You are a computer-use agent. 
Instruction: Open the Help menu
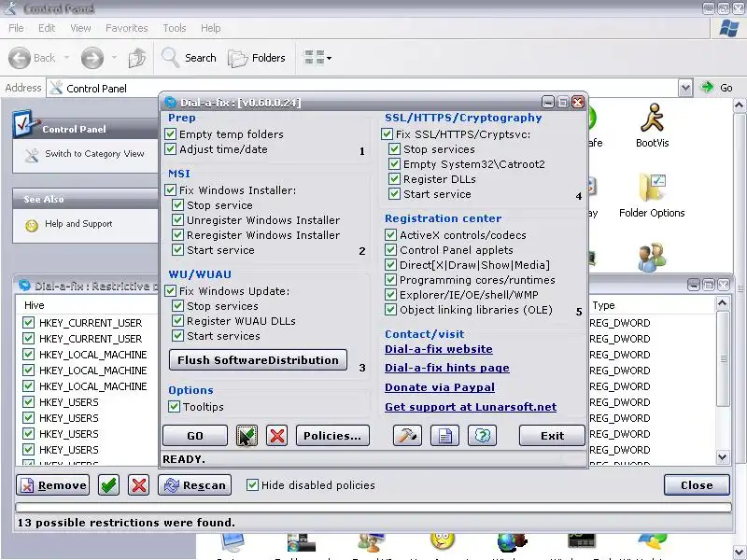[211, 28]
